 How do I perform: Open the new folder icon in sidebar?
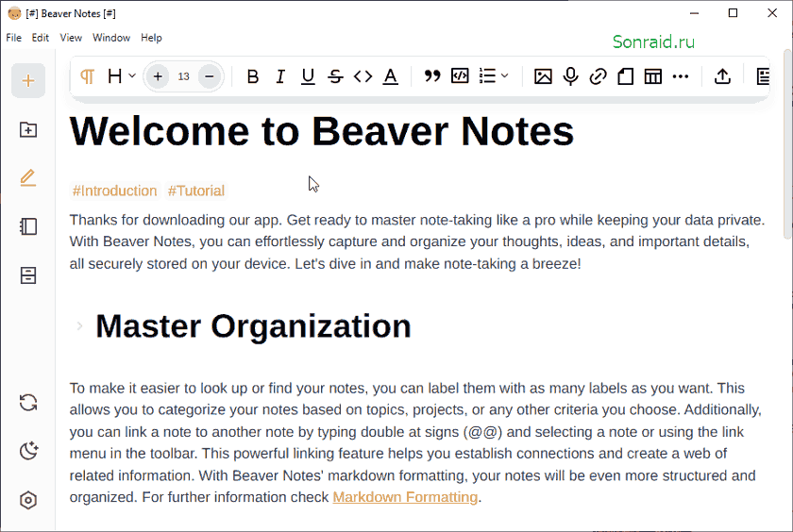click(x=28, y=130)
